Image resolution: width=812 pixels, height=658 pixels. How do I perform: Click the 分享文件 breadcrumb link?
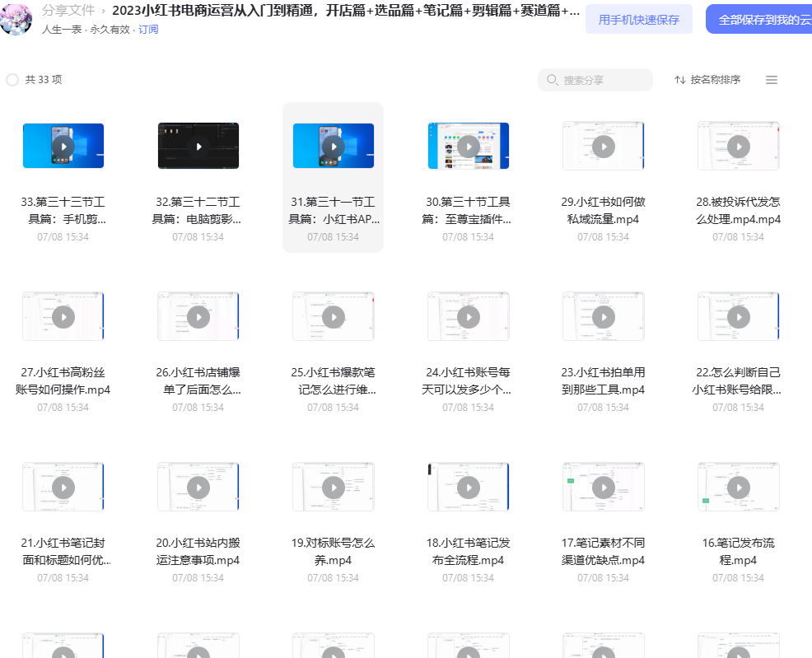tap(68, 11)
